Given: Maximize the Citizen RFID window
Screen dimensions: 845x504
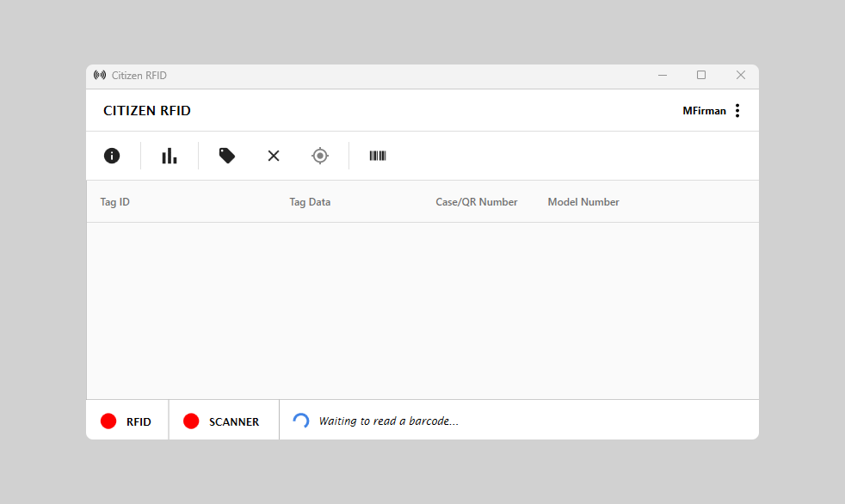Looking at the screenshot, I should click(x=701, y=75).
